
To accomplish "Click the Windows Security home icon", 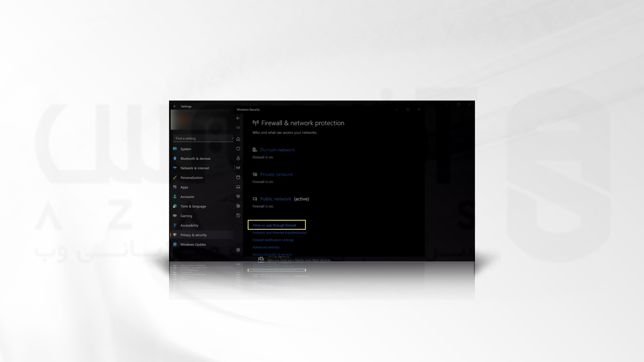I will (x=238, y=139).
